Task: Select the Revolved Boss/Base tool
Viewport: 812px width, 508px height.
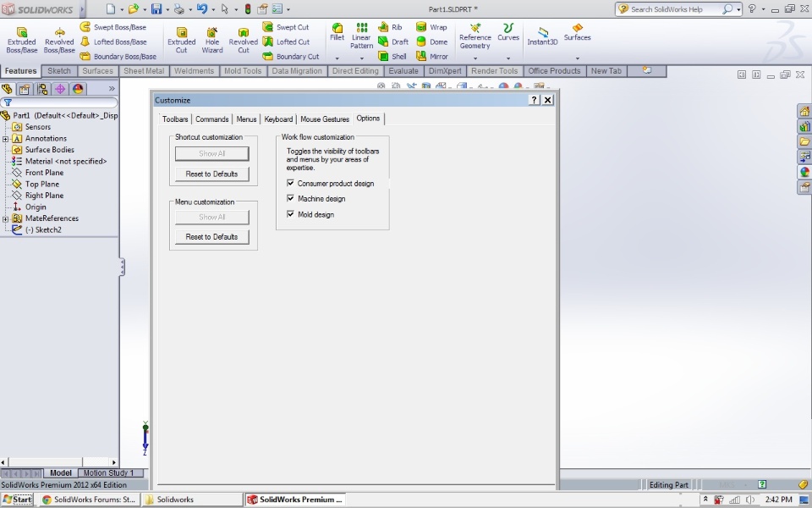Action: pos(59,40)
